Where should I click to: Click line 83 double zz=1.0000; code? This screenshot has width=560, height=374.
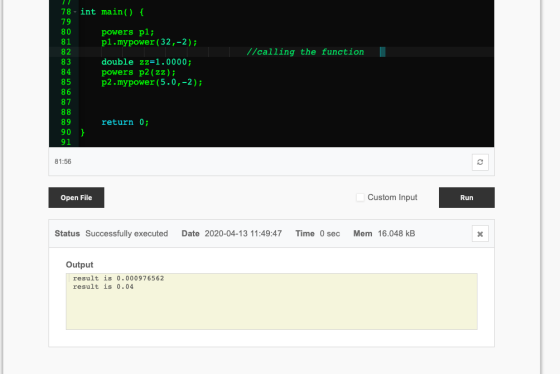coord(146,62)
